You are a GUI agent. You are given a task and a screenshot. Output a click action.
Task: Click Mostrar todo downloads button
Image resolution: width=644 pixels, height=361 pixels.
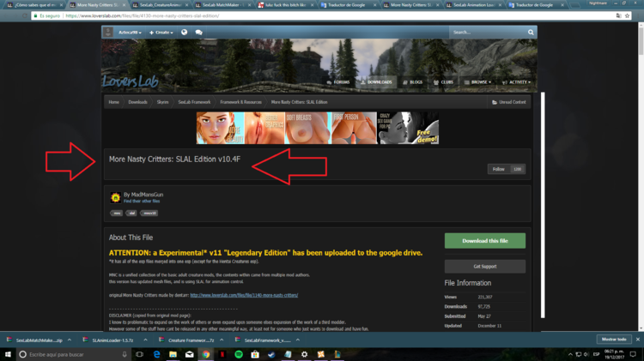(614, 340)
